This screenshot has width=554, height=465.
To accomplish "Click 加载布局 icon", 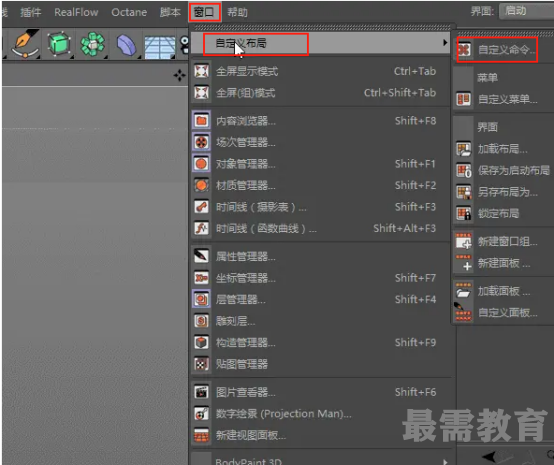I will (463, 149).
